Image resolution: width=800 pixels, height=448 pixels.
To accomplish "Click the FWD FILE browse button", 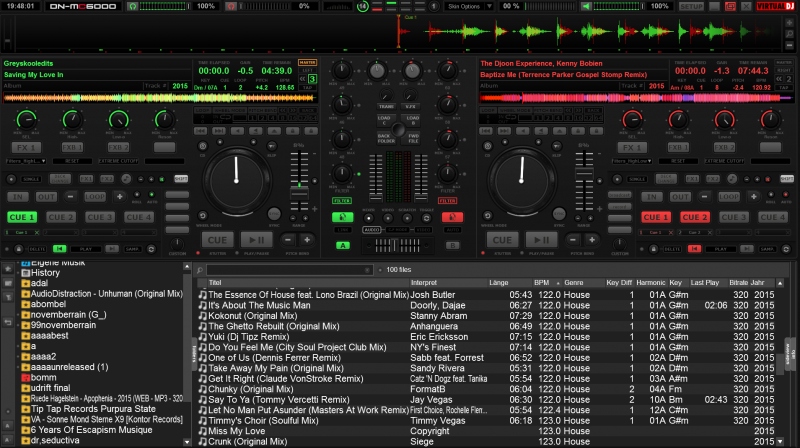I will coord(413,138).
